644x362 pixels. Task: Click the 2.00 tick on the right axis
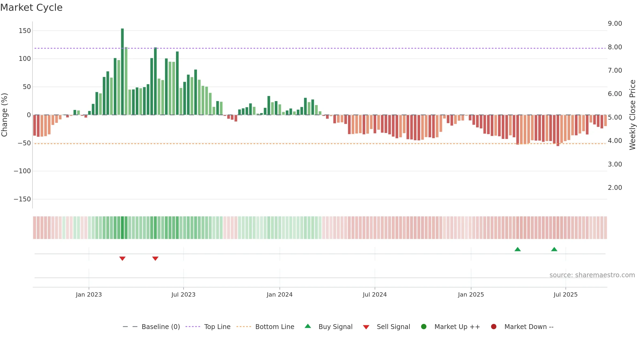(x=615, y=187)
